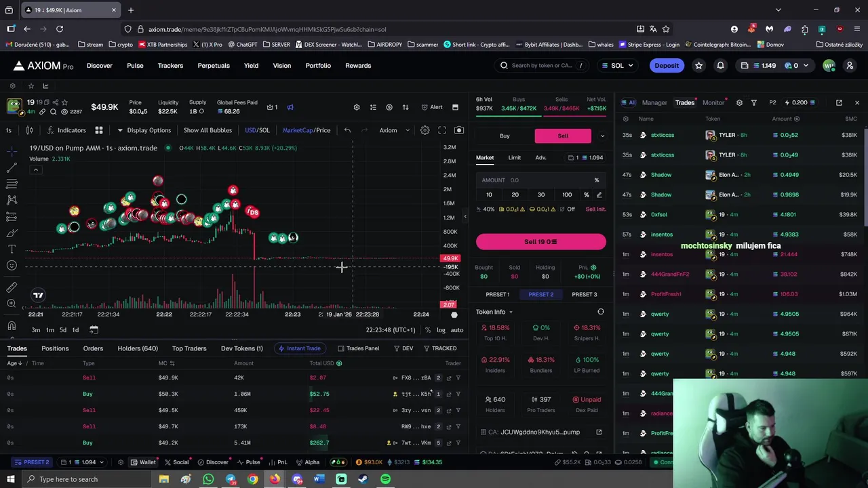Open Pulse in the top navigation
This screenshot has width=868, height=488.
(x=135, y=66)
